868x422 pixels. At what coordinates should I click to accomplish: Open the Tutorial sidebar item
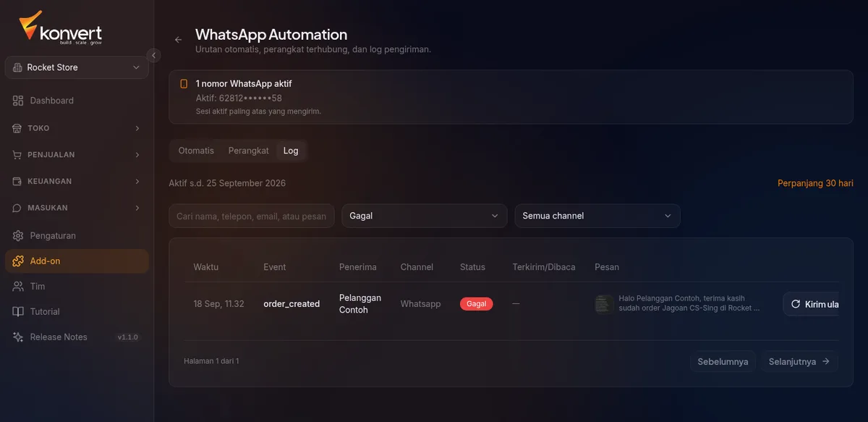click(x=77, y=312)
